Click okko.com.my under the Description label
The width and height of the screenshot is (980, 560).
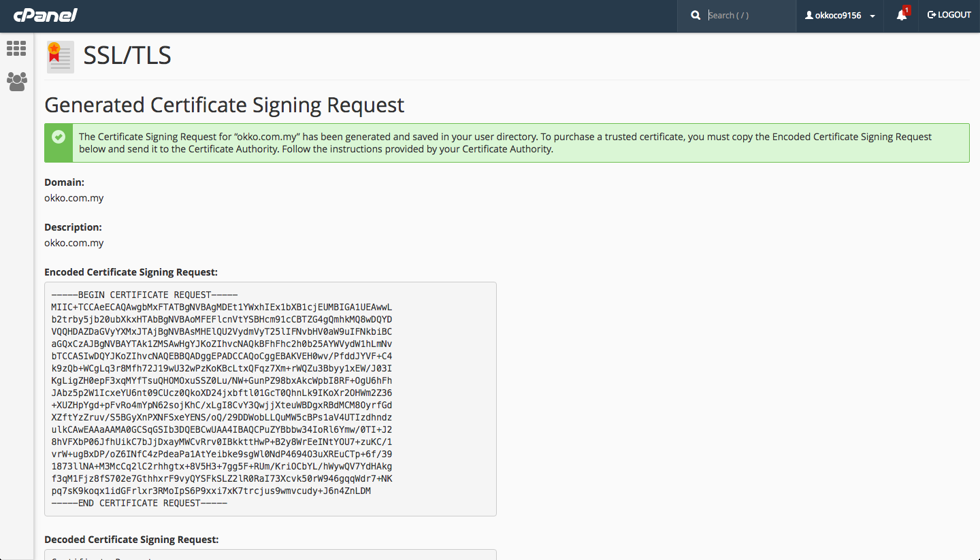click(x=74, y=243)
